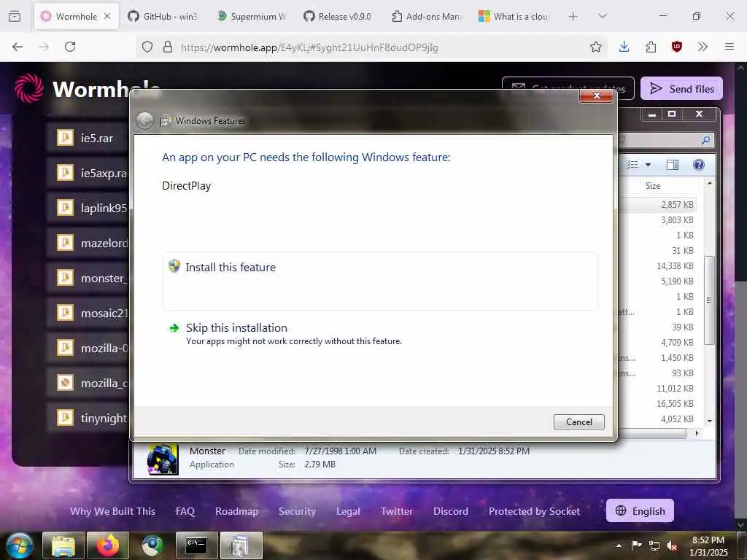Click the site padlock icon

click(168, 47)
